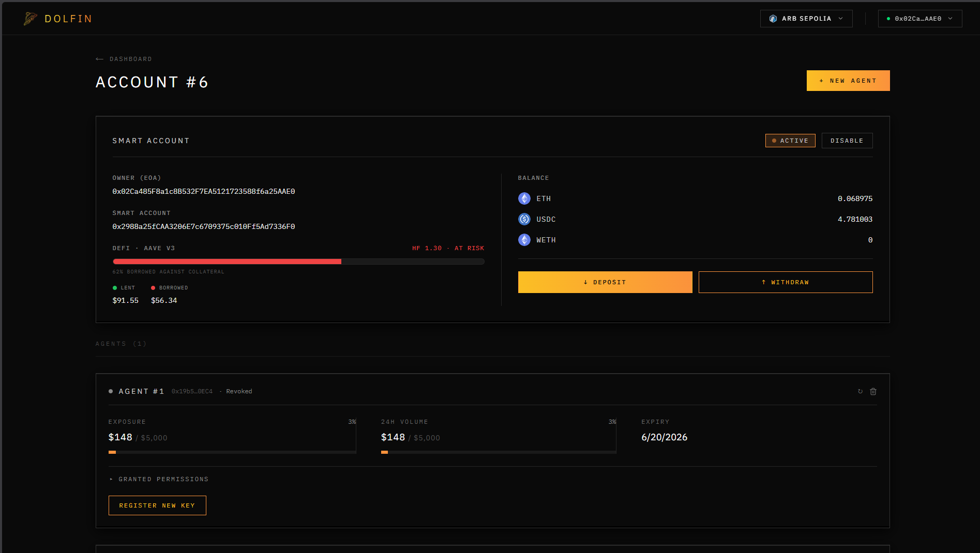Click the Account #6 page title

pos(152,82)
